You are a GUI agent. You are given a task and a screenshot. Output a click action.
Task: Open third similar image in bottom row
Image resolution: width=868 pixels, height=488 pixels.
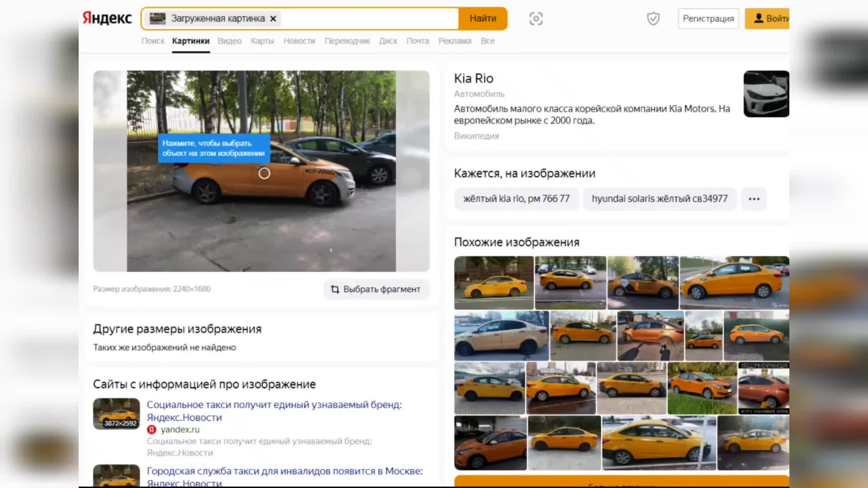[x=659, y=443]
